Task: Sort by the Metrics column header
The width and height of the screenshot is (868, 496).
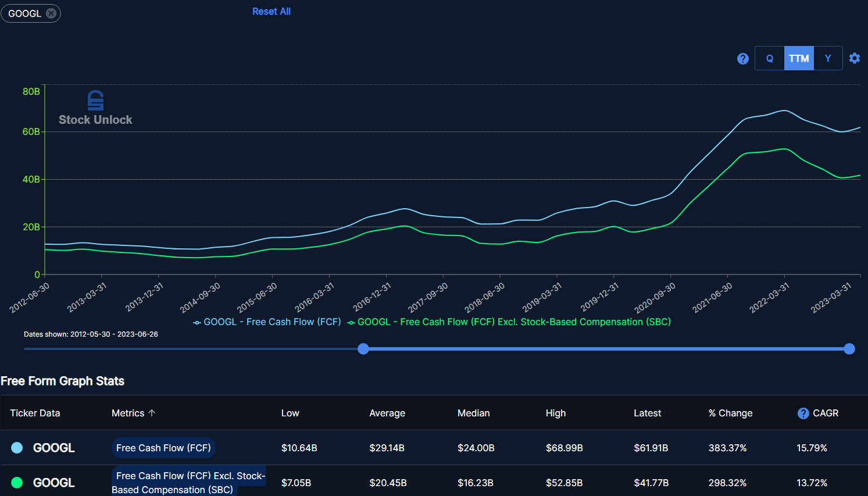Action: (128, 413)
